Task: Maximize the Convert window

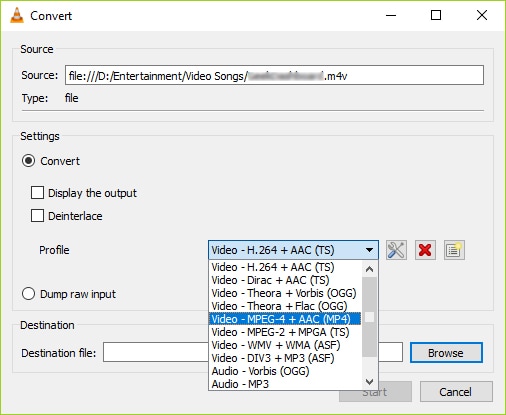Action: coord(436,15)
